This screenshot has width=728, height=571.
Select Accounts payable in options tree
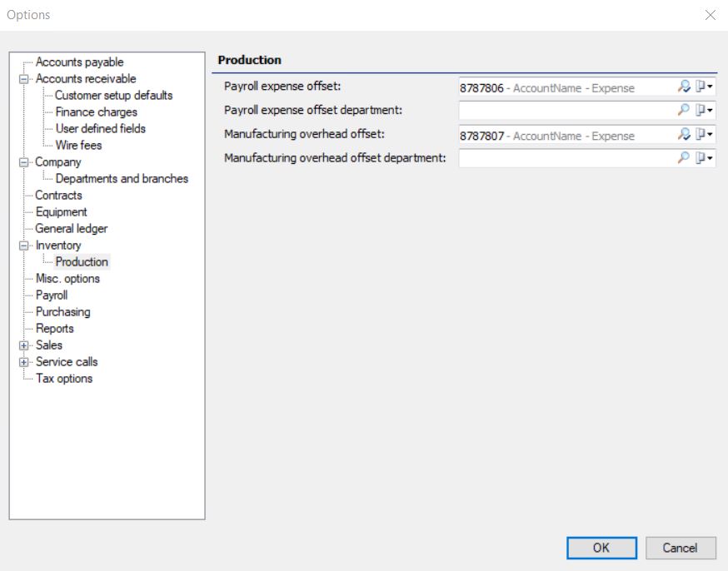click(79, 62)
